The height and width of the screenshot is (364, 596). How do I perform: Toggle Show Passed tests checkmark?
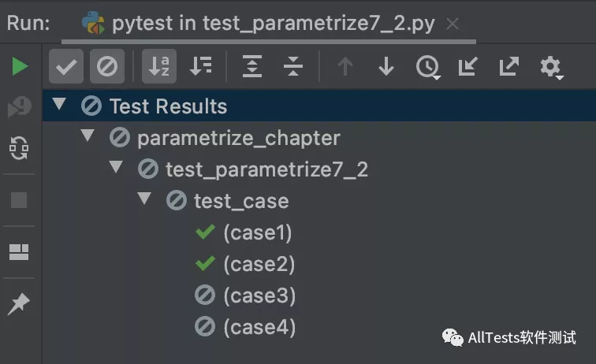[66, 67]
